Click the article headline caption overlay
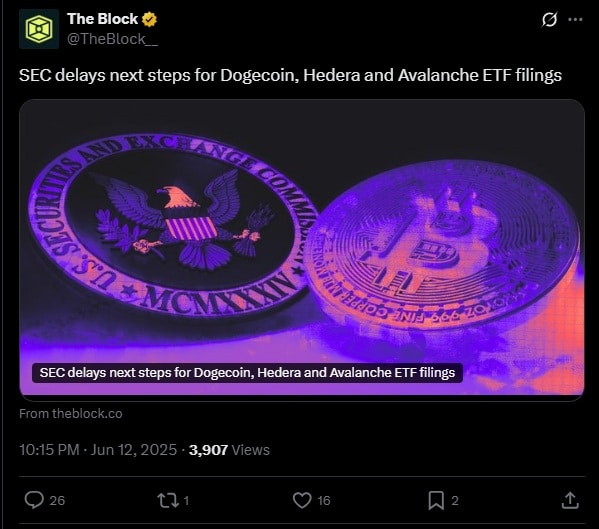599x529 pixels. [247, 372]
